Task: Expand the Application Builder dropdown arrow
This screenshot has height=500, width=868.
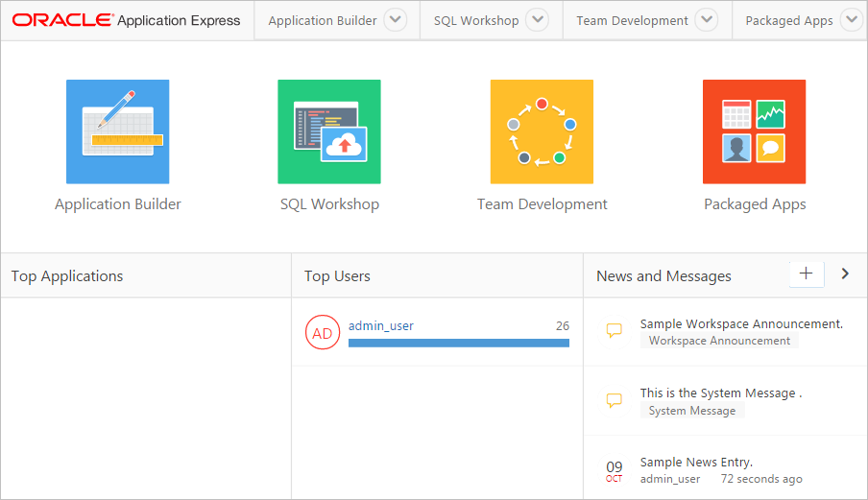Action: point(396,20)
